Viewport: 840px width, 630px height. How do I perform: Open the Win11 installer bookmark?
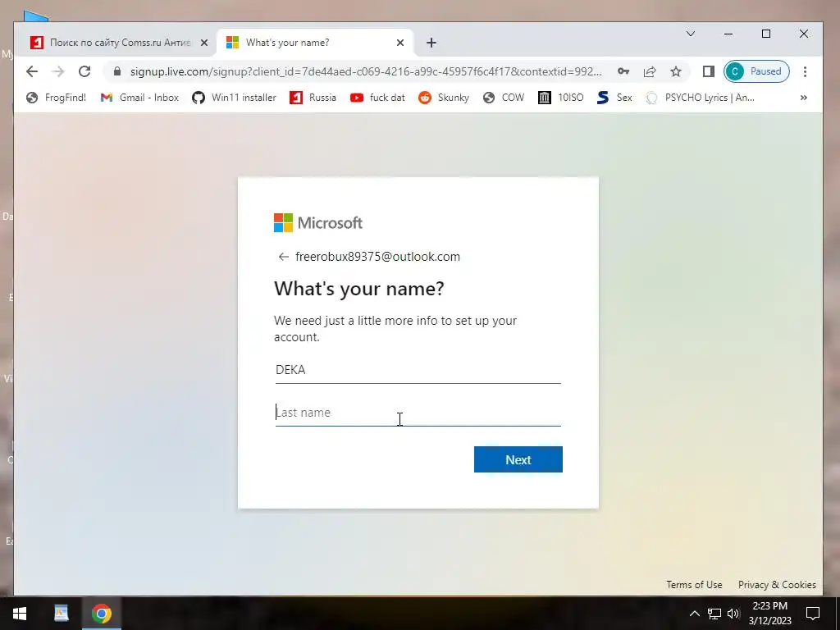234,98
